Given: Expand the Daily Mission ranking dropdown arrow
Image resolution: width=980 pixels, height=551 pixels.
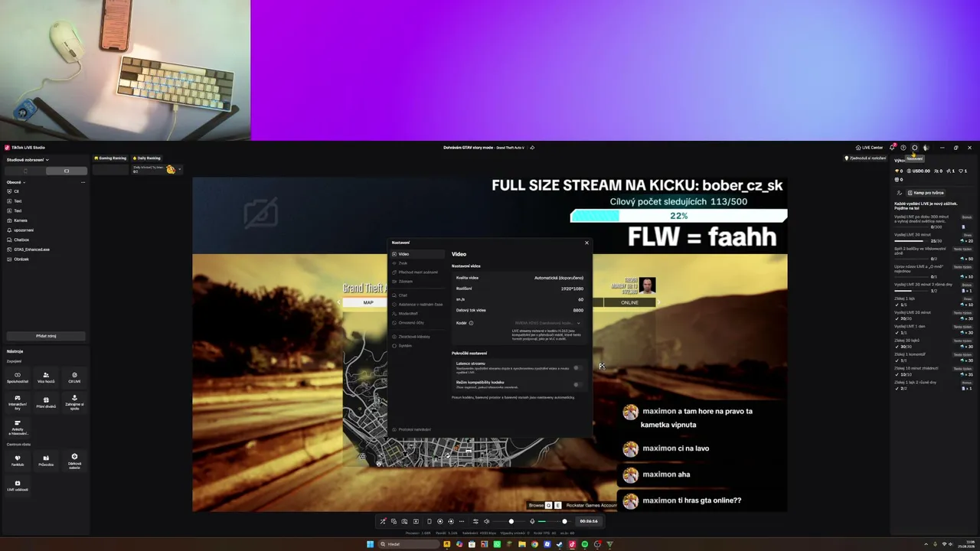Looking at the screenshot, I should [x=180, y=169].
